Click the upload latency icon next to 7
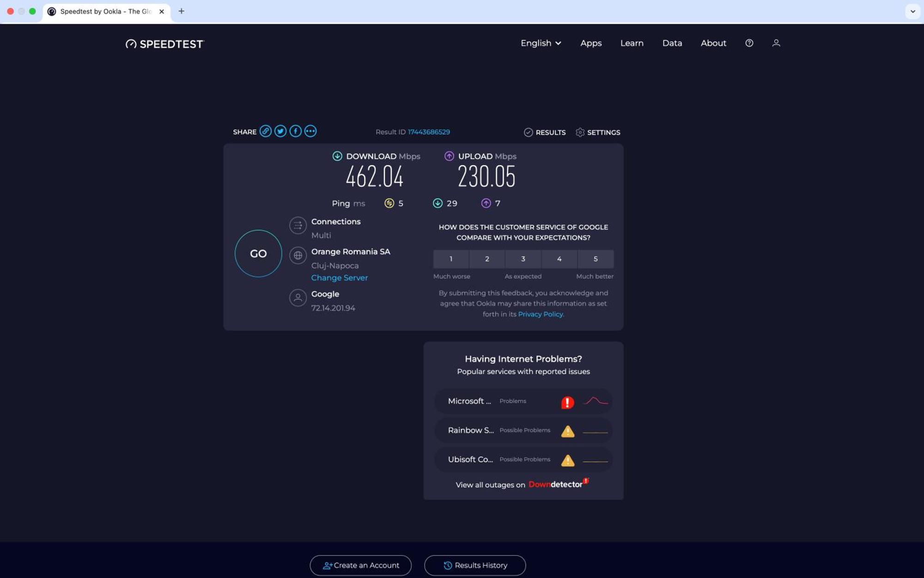Image resolution: width=924 pixels, height=578 pixels. (486, 203)
